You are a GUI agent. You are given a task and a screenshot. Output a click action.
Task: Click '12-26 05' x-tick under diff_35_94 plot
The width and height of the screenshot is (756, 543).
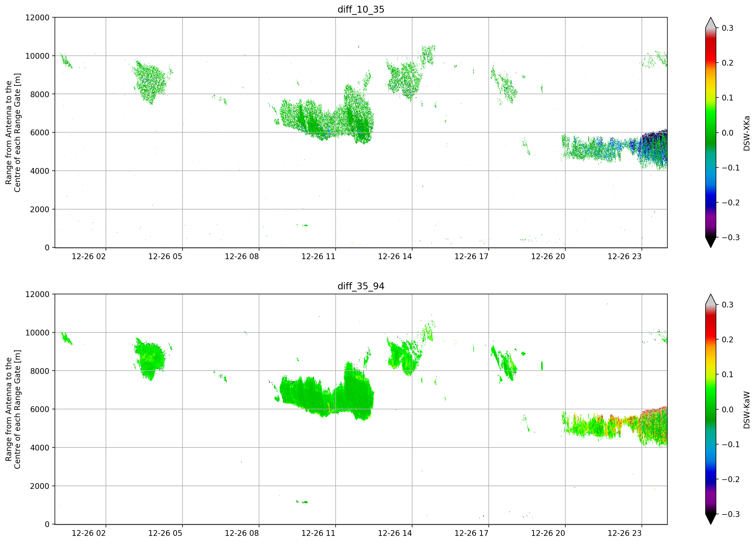(165, 533)
